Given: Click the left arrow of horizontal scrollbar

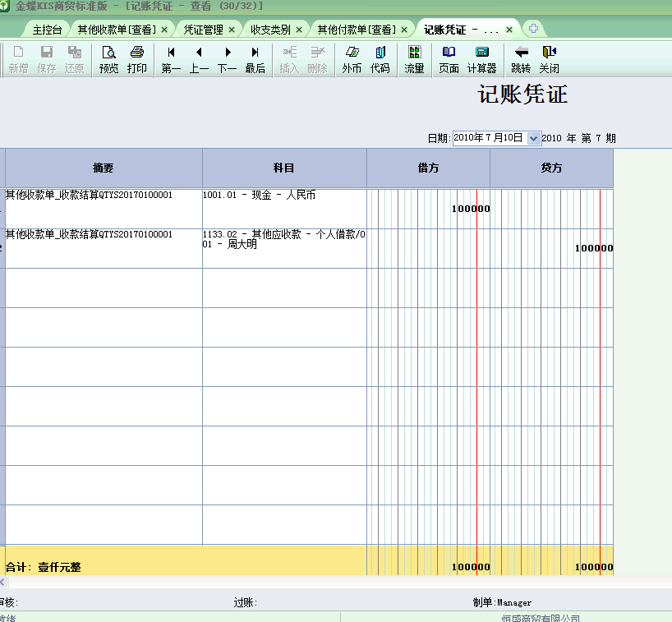Looking at the screenshot, I should point(2,582).
